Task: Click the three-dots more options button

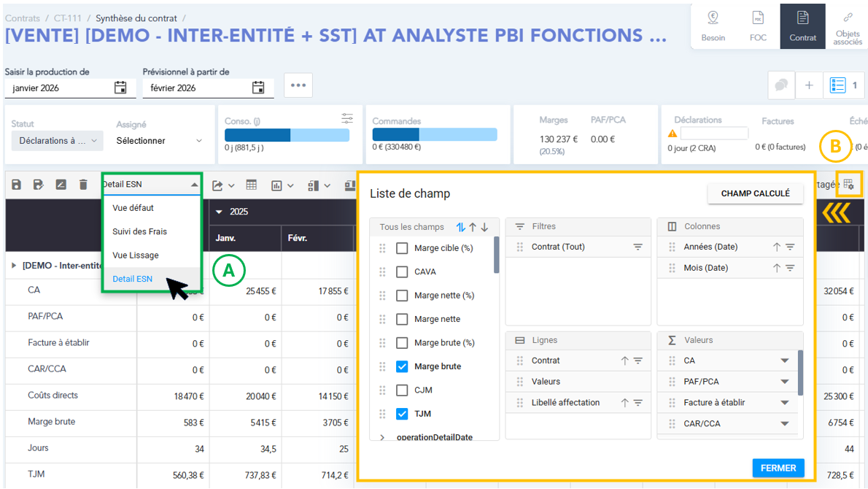Action: coord(298,85)
